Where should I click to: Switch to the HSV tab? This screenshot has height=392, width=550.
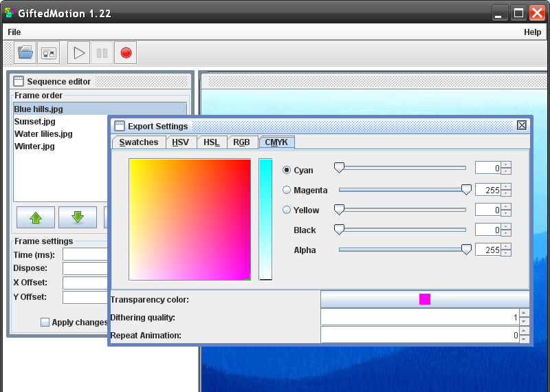coord(181,142)
